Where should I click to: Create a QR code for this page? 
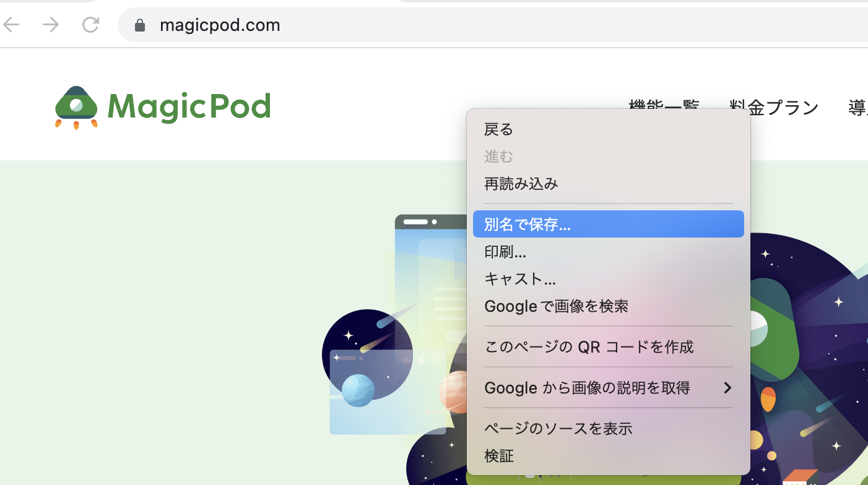(x=589, y=346)
